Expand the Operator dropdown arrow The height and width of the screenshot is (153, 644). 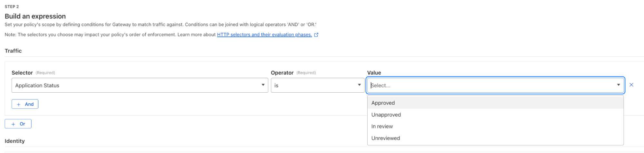(359, 85)
